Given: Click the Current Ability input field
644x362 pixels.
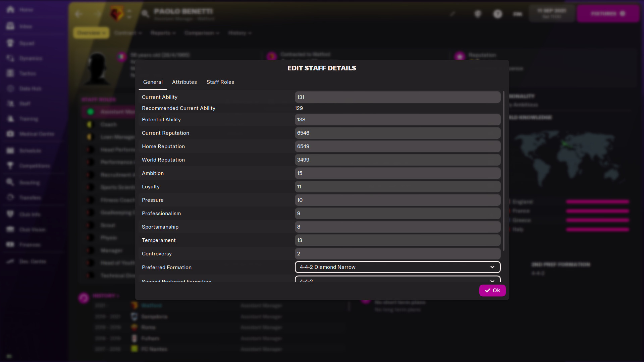Looking at the screenshot, I should click(x=397, y=97).
